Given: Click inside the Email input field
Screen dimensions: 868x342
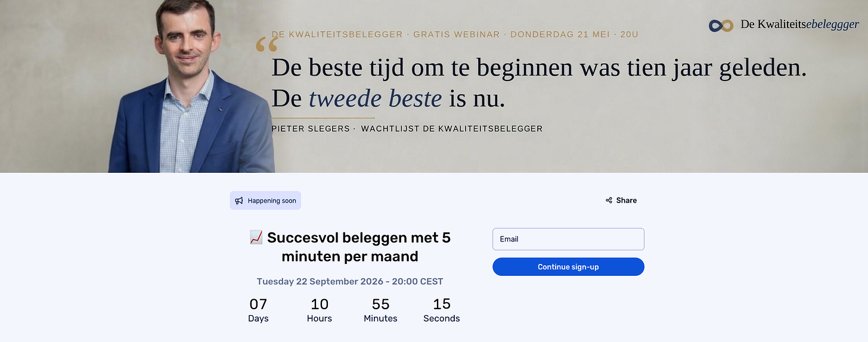Looking at the screenshot, I should 568,239.
